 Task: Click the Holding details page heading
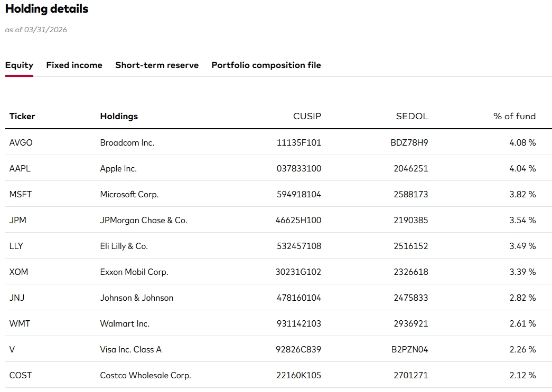(x=46, y=9)
